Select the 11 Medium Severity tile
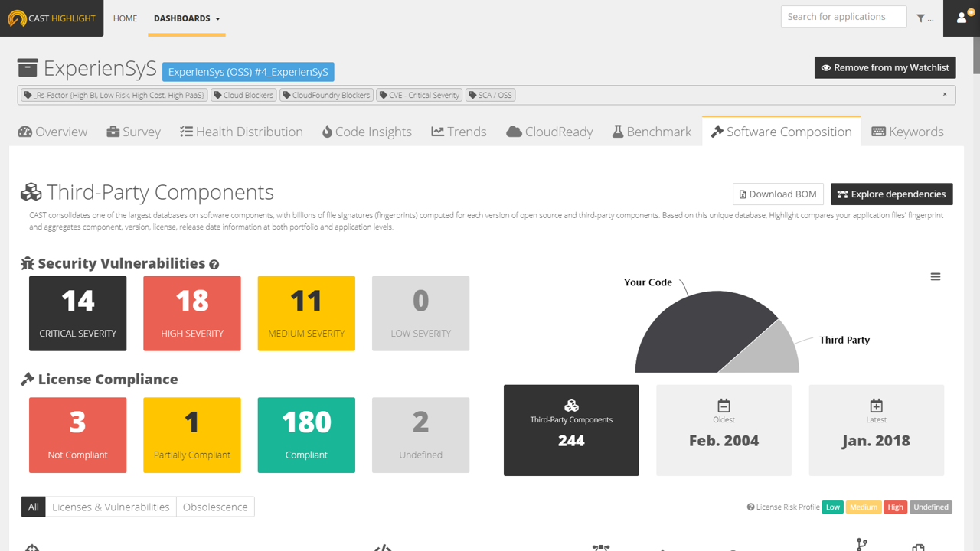 306,314
